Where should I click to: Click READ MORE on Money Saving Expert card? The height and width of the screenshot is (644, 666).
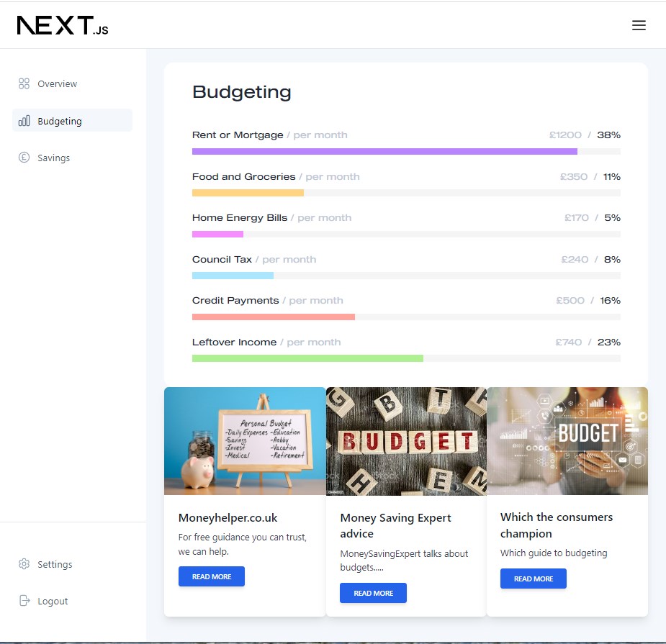(x=373, y=593)
